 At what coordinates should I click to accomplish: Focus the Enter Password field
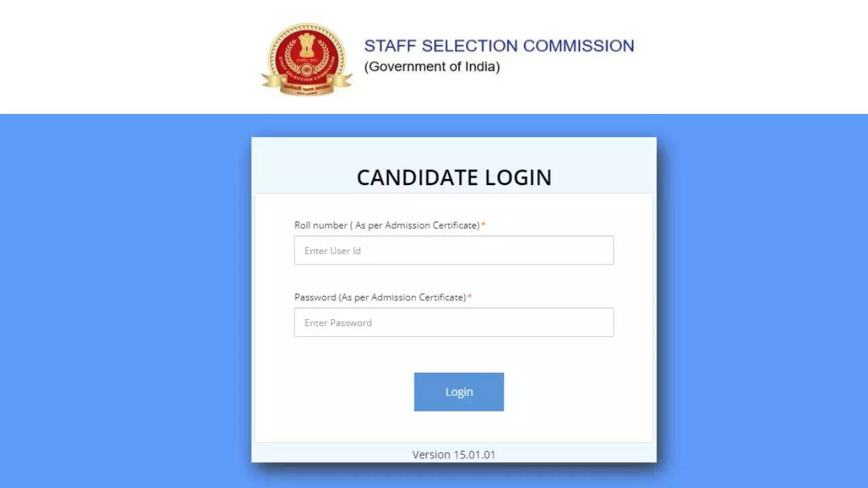454,323
